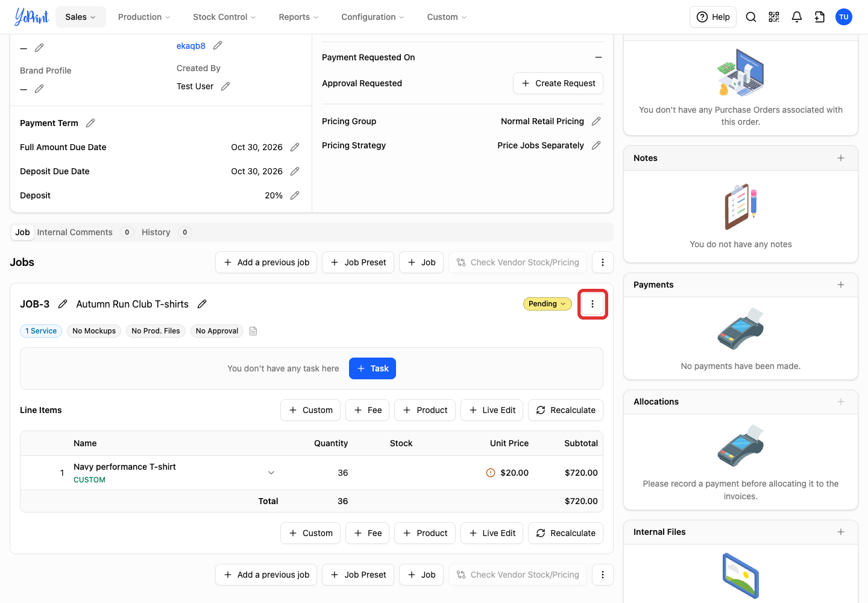
Task: Edit the Autumn Run Club T-shirts name
Action: pyautogui.click(x=202, y=304)
